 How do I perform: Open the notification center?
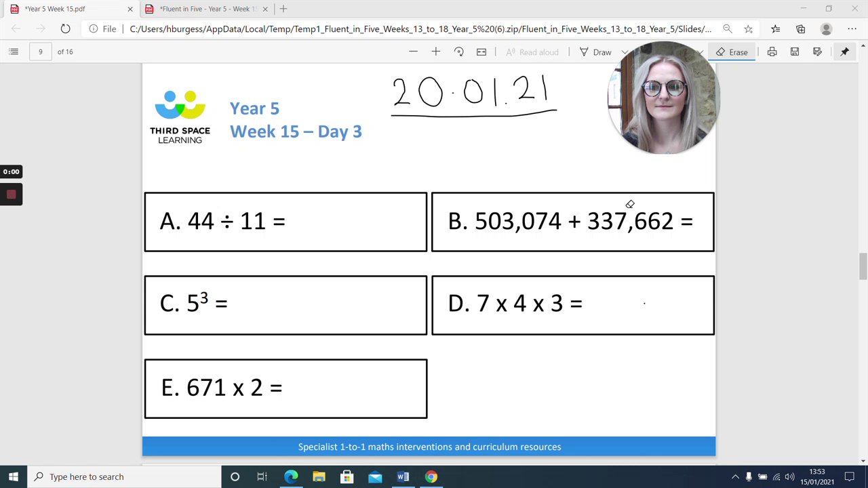(852, 476)
